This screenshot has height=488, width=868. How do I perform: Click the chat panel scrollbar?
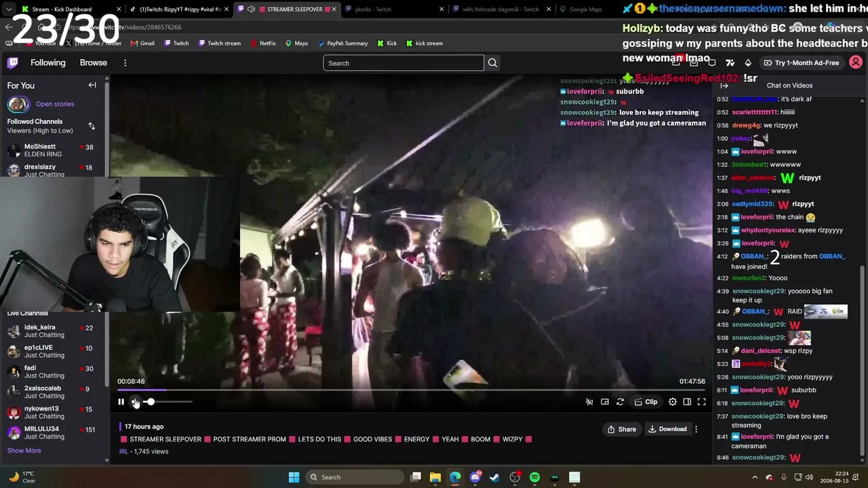coord(863,359)
